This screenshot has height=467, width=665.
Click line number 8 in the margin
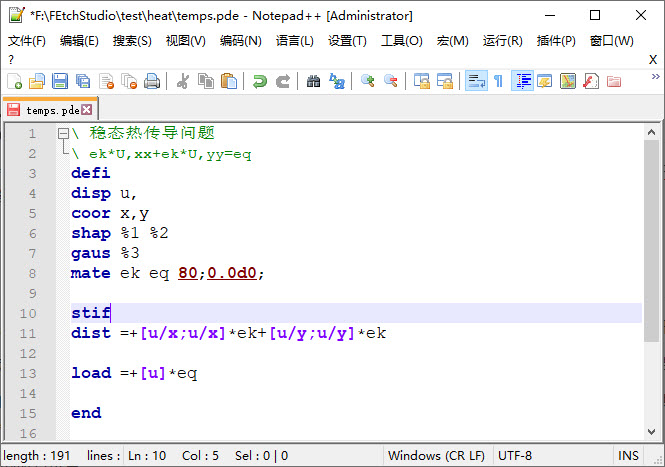click(x=32, y=274)
